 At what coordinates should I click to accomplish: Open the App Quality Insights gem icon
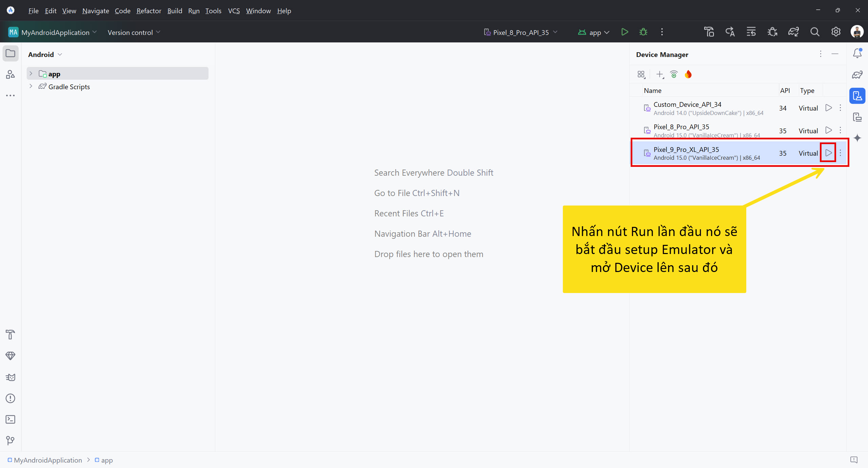(x=11, y=356)
